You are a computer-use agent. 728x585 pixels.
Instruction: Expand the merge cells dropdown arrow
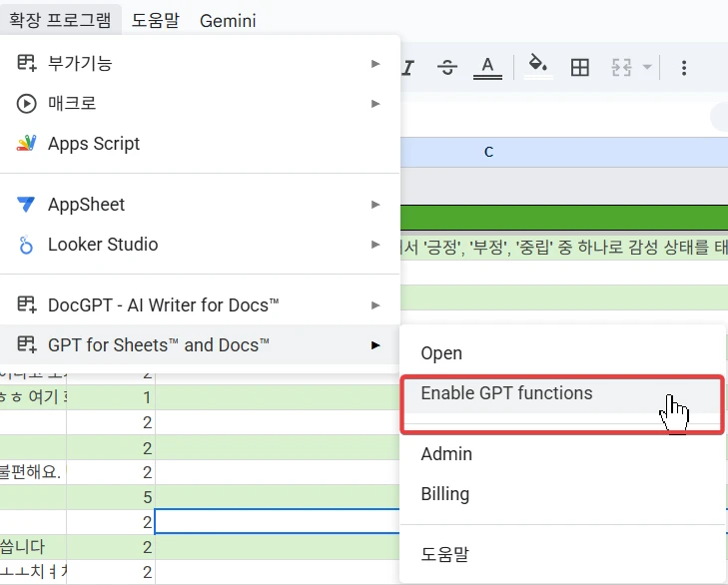(x=647, y=68)
